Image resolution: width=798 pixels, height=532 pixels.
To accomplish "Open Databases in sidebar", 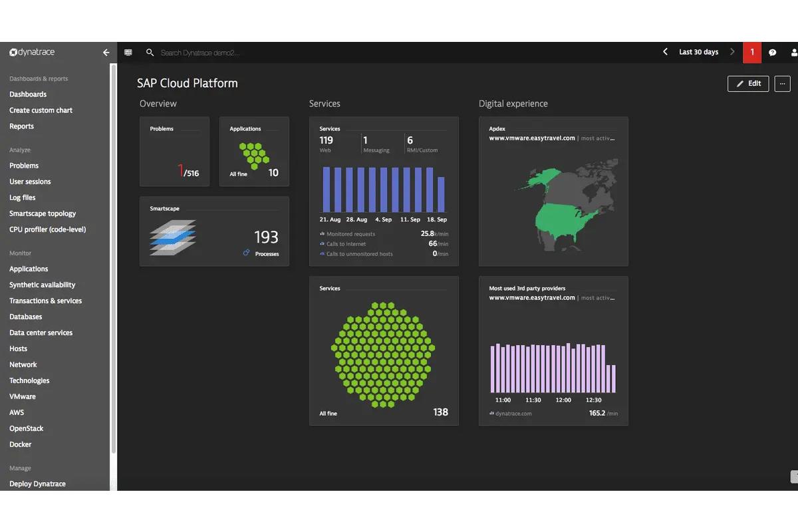I will [x=26, y=317].
